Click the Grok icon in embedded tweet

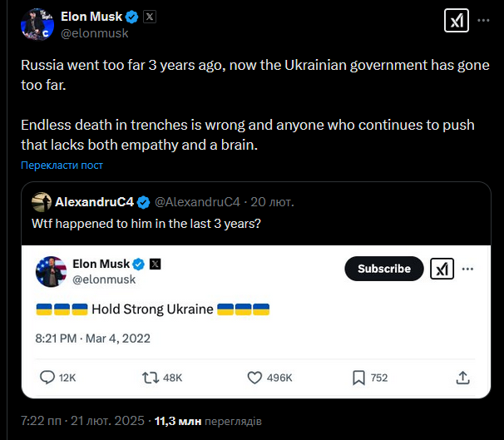(441, 269)
